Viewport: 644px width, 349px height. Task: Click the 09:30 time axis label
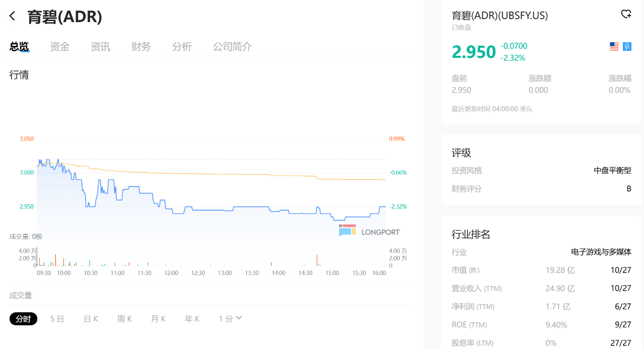44,273
